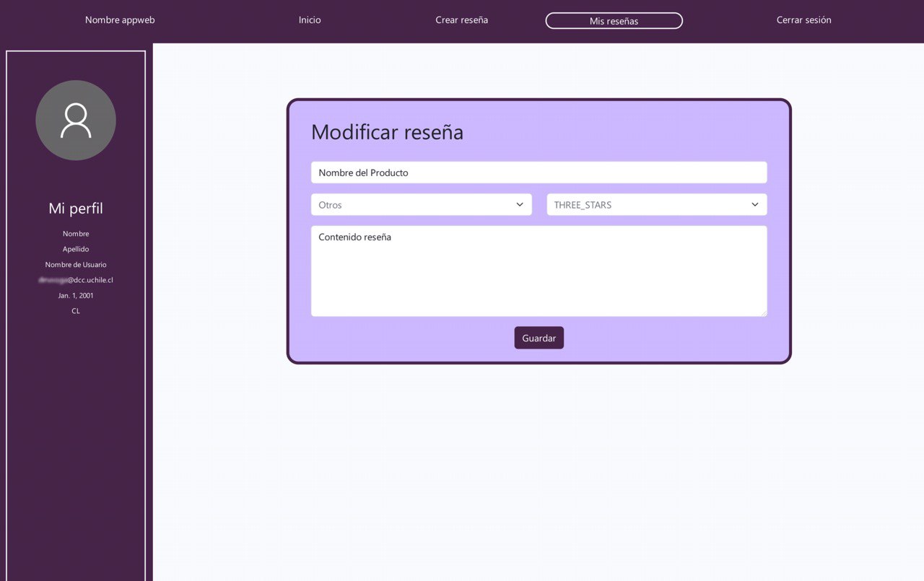The height and width of the screenshot is (581, 924).
Task: Click the CL country text
Action: click(x=76, y=311)
